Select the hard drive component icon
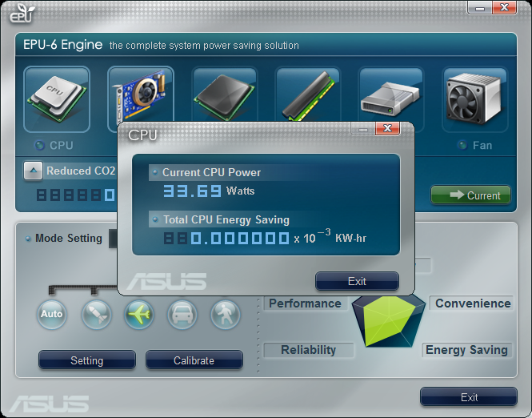Image resolution: width=532 pixels, height=418 pixels. [391, 94]
